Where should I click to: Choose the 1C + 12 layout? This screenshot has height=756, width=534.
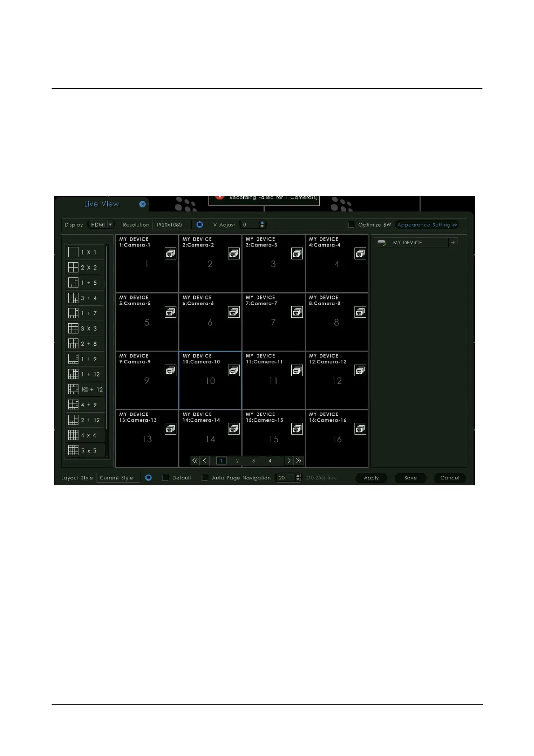tap(85, 390)
